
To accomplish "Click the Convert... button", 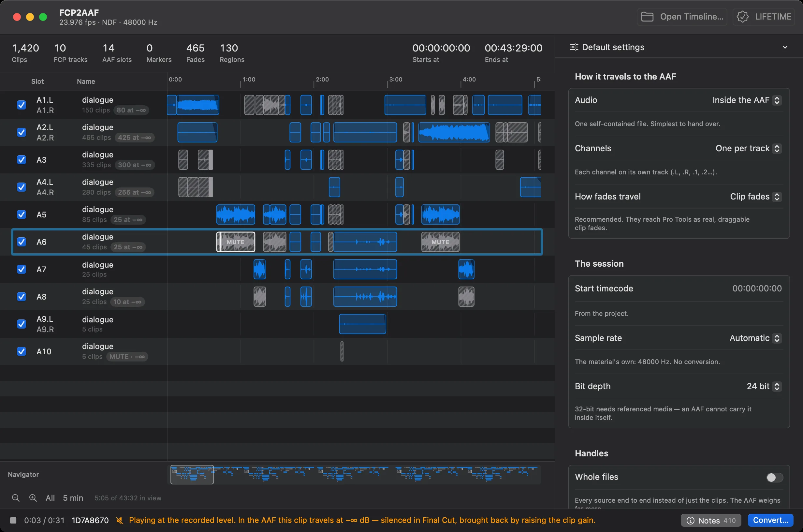I will click(770, 520).
